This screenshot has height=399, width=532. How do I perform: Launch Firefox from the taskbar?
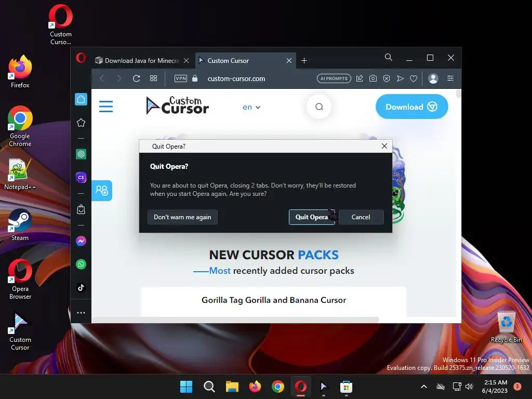255,387
